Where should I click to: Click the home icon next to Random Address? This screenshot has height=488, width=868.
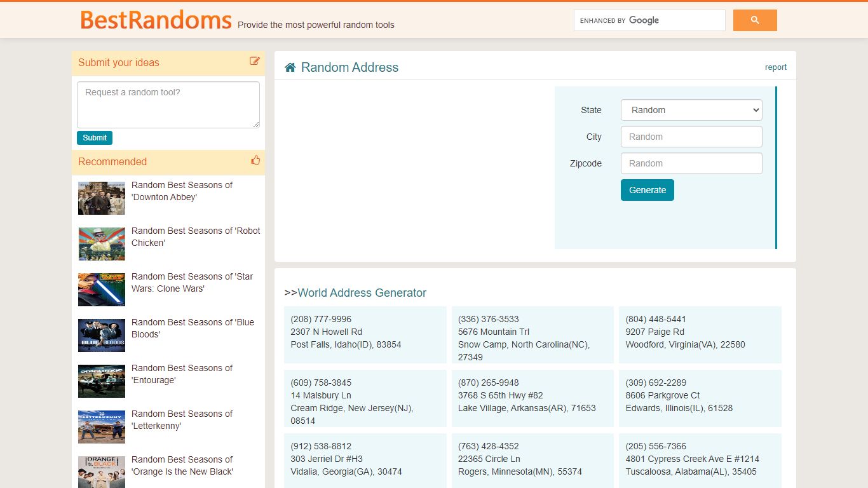pyautogui.click(x=290, y=67)
